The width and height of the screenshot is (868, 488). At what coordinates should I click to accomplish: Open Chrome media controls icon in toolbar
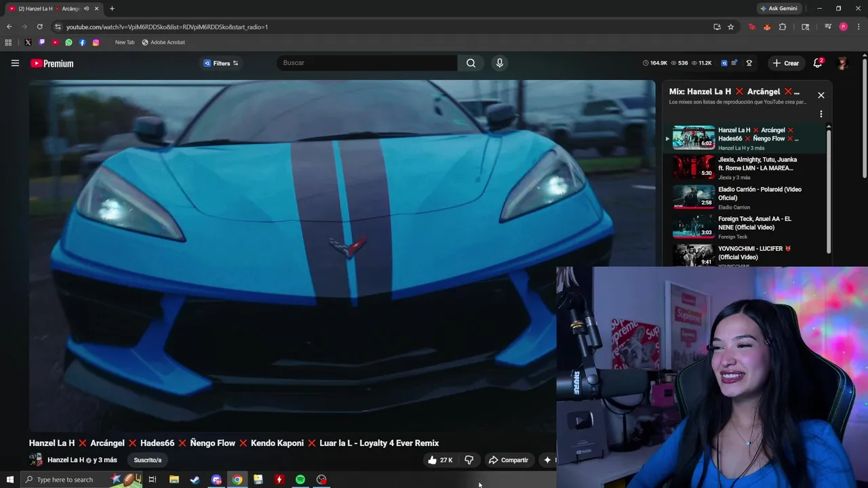(x=828, y=27)
